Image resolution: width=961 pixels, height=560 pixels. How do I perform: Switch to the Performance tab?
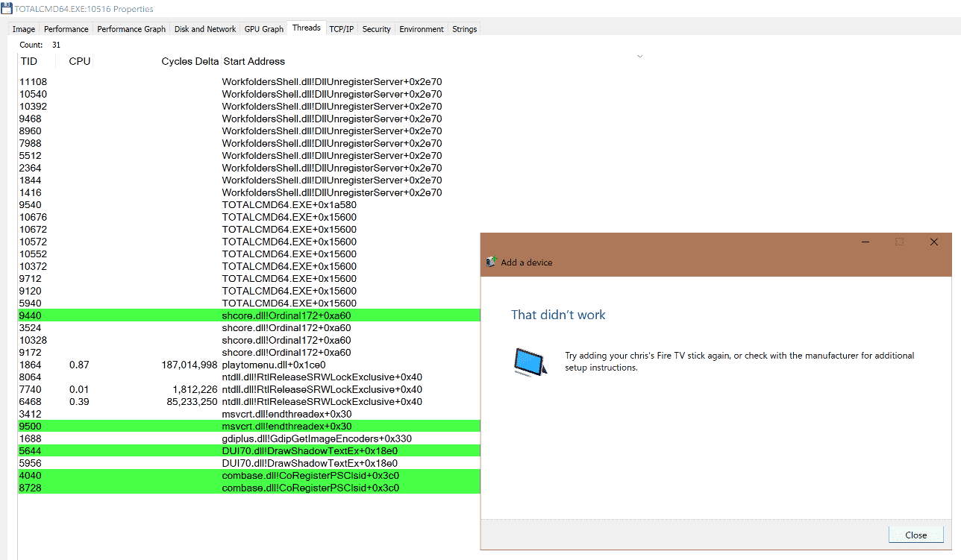(66, 29)
